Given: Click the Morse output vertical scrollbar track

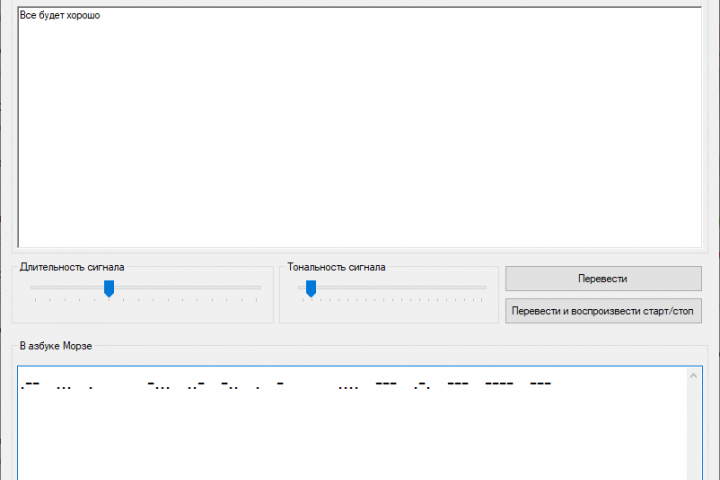Looking at the screenshot, I should tap(693, 432).
